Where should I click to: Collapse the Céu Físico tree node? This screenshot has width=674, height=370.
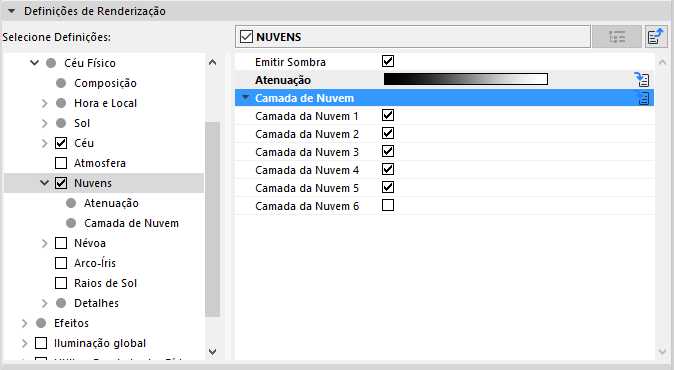click(x=34, y=63)
